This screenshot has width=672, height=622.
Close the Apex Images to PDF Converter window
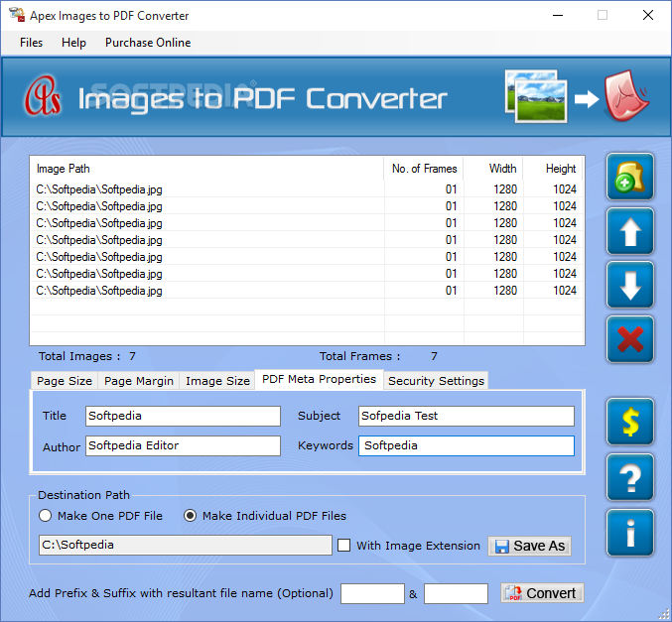point(648,16)
